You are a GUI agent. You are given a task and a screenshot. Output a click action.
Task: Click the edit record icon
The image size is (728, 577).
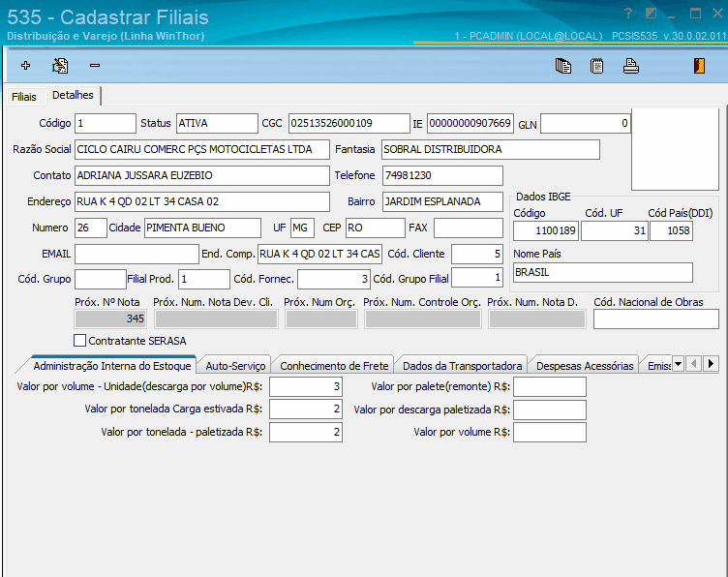pos(60,66)
